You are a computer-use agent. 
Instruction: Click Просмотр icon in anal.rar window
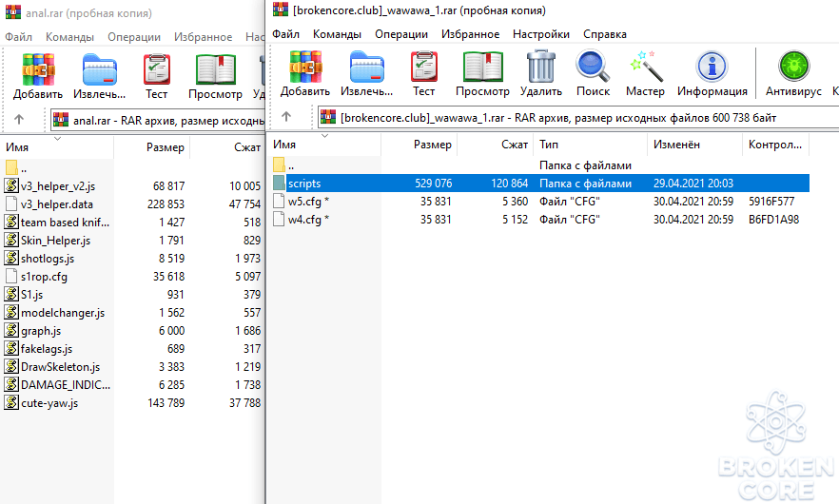[216, 70]
